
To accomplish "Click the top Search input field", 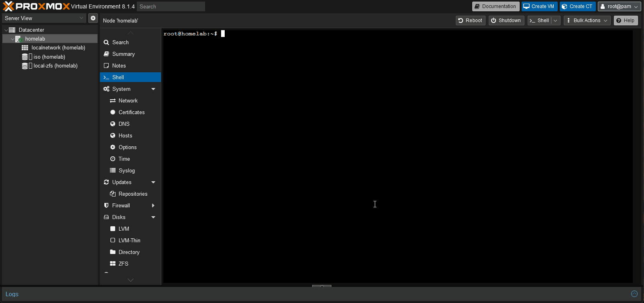I will pos(171,6).
